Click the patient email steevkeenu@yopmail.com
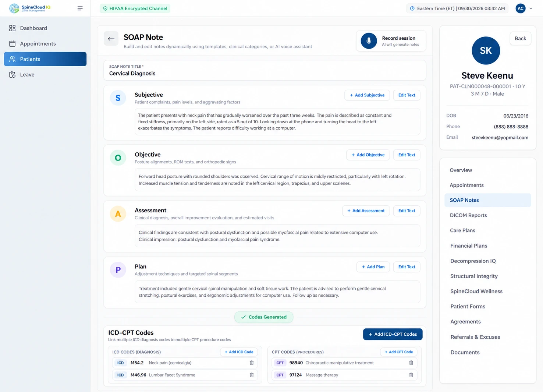Screen dimensions: 543x392 coord(500,138)
